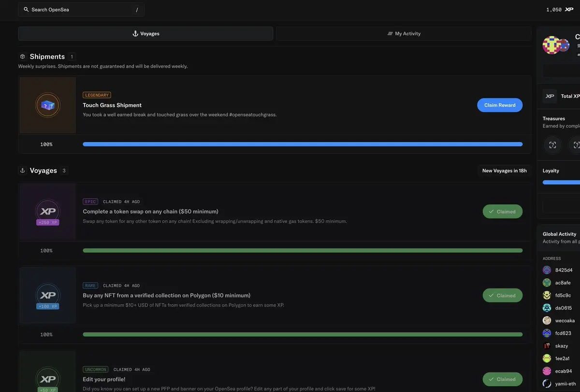This screenshot has width=580, height=392.
Task: Click avatar icon next to fd5c9c
Action: tap(547, 295)
